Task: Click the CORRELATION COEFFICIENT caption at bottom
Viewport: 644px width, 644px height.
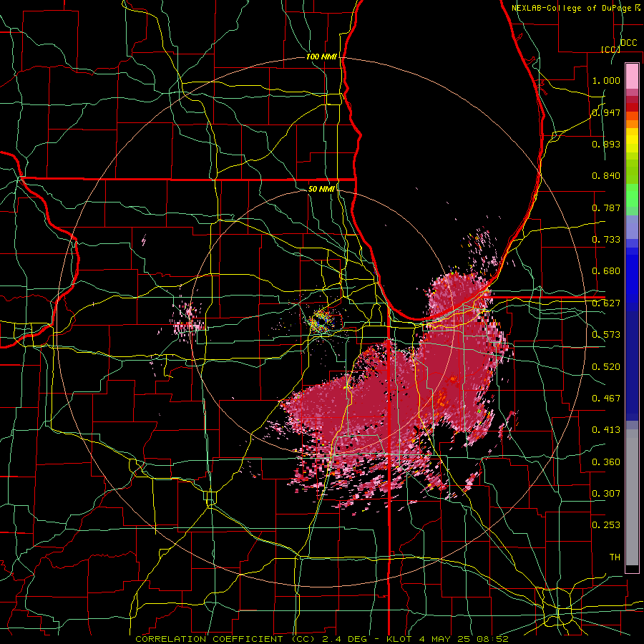Action: 322,639
